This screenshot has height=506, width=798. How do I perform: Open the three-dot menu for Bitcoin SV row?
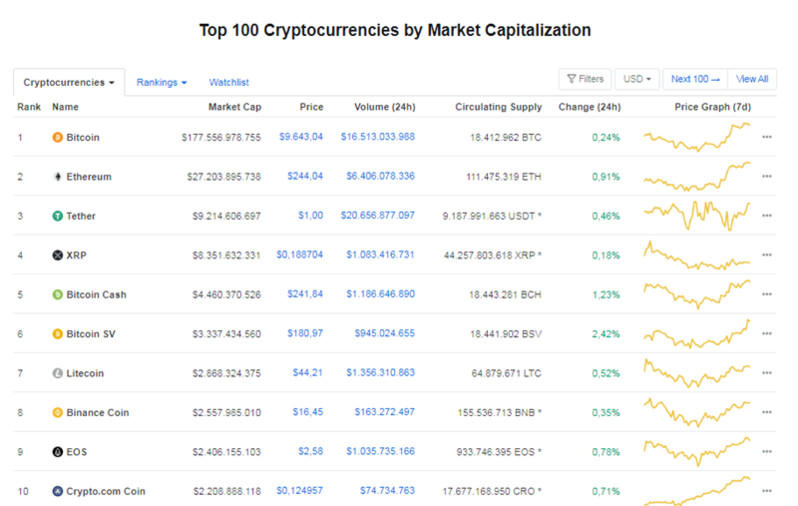pyautogui.click(x=767, y=334)
